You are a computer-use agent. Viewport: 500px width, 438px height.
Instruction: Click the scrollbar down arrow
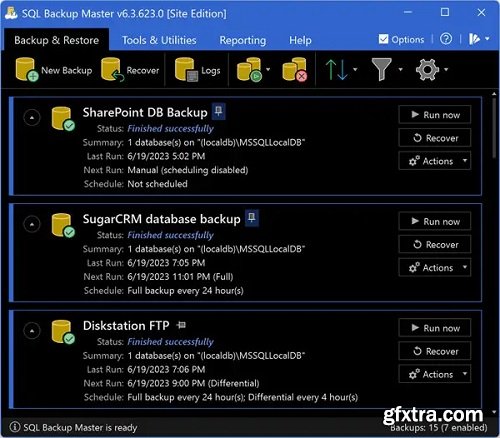494,412
